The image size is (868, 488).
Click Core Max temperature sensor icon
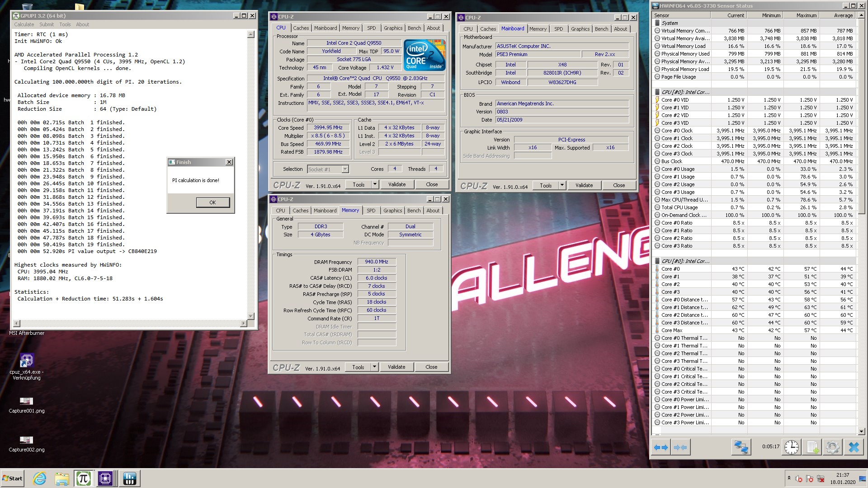(x=657, y=330)
